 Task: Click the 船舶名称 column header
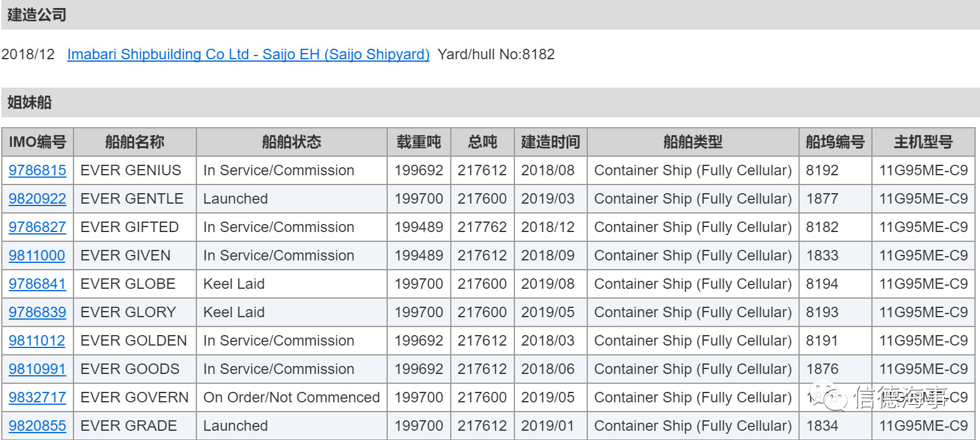(135, 142)
